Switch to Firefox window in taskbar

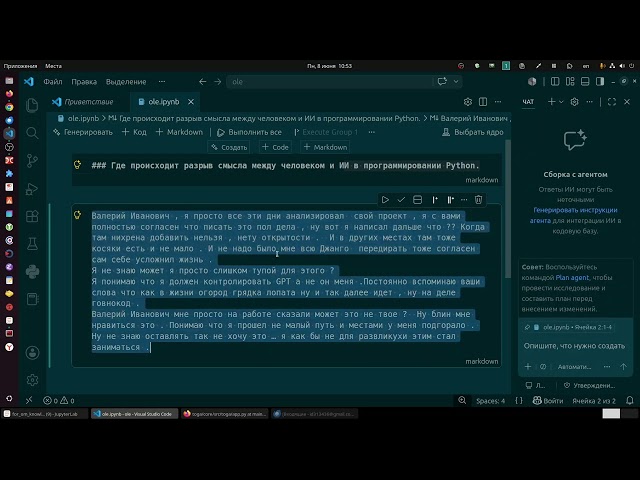click(x=224, y=413)
